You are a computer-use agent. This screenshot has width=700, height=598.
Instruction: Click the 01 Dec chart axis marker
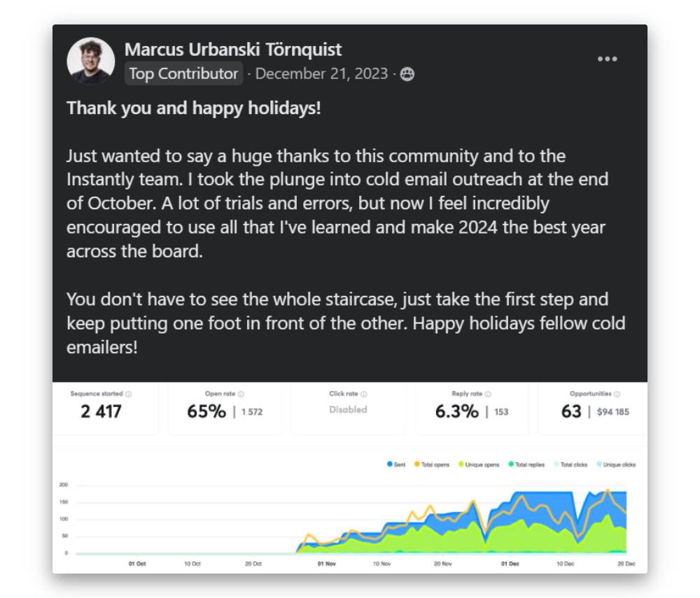(510, 564)
